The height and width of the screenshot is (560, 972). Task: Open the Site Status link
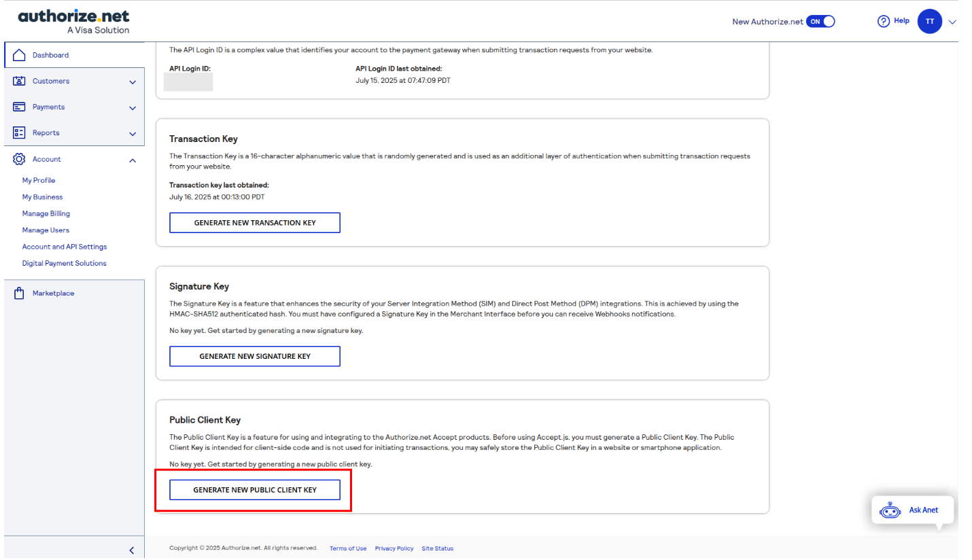pos(438,548)
